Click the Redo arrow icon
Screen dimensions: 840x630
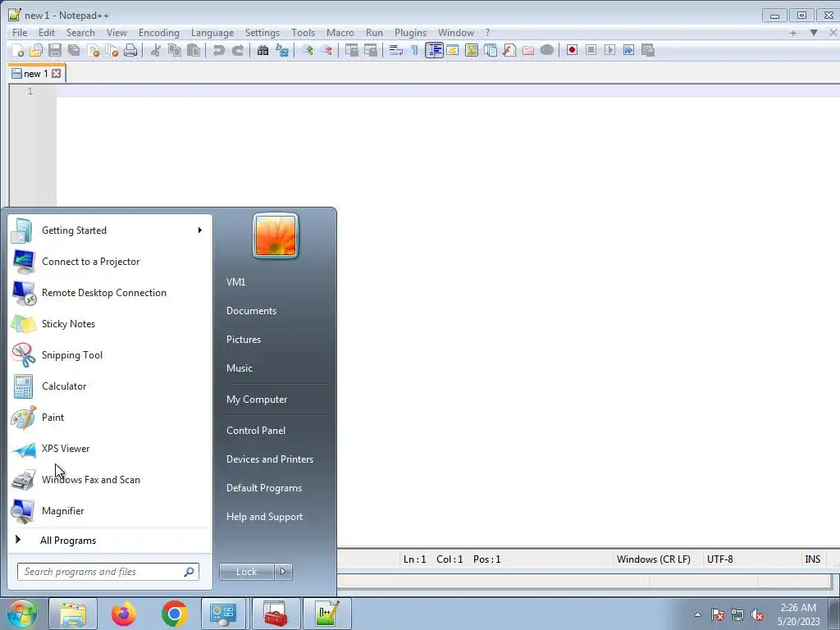237,50
